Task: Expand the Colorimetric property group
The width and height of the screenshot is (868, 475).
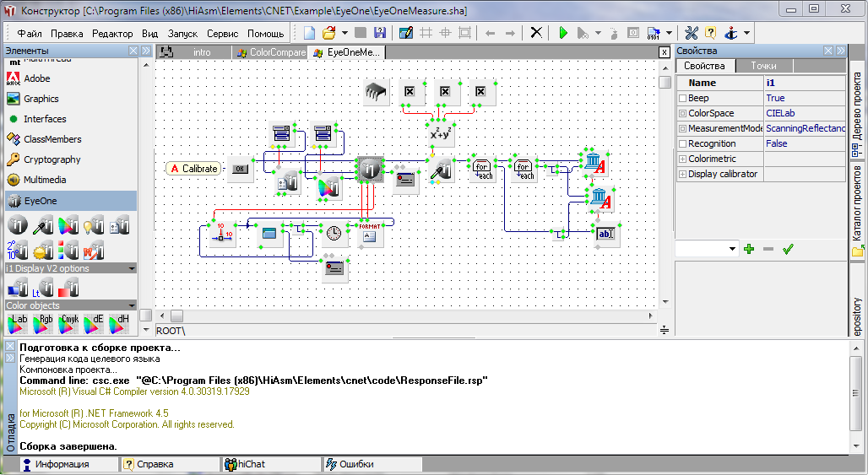Action: (x=682, y=159)
